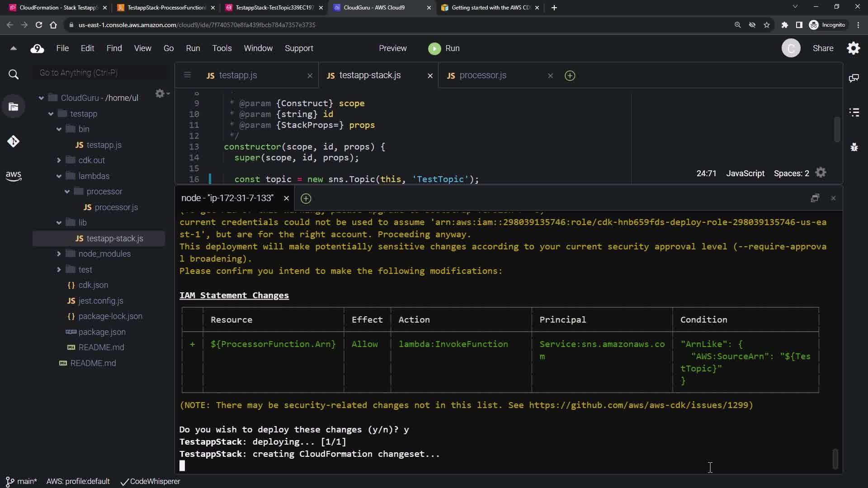Open the Collaborate chat icon on right
This screenshot has height=488, width=868.
pos(854,78)
